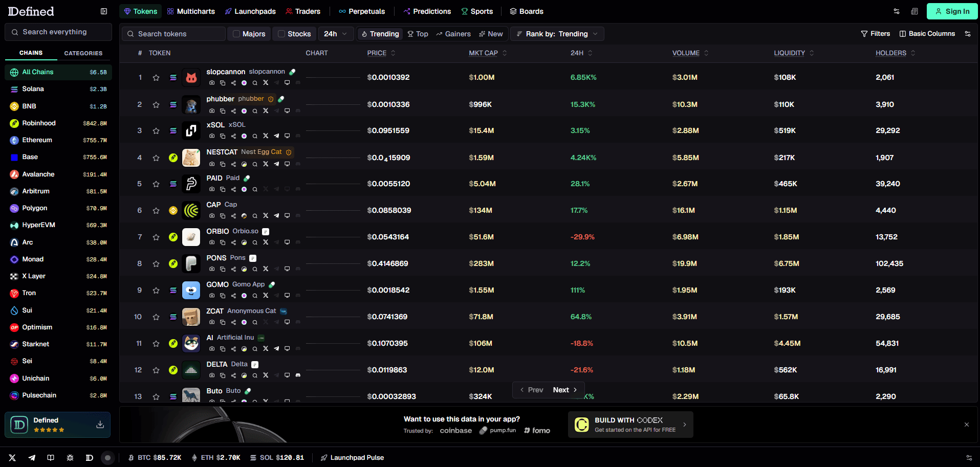Open the 24h timeframe dropdown
Image resolution: width=980 pixels, height=467 pixels.
click(335, 34)
